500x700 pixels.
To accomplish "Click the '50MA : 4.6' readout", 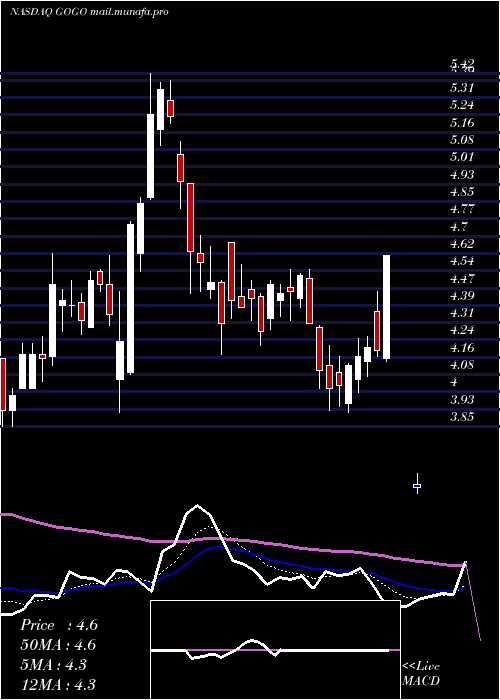I will [x=58, y=645].
